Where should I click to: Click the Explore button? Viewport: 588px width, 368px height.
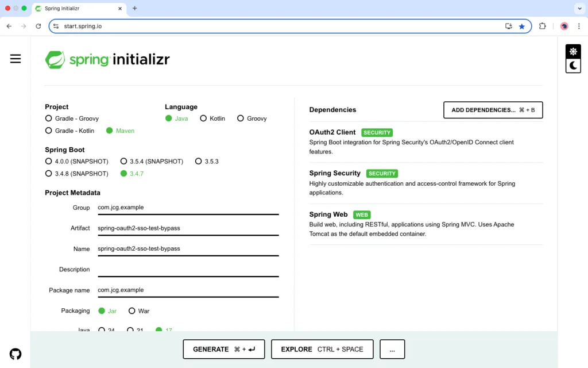click(322, 349)
